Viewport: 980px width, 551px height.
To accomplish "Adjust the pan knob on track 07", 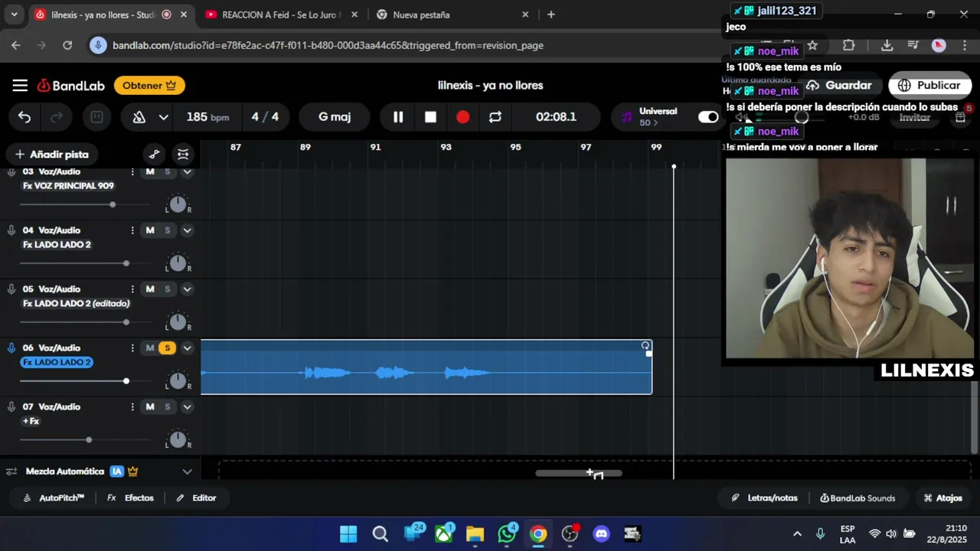I will point(178,440).
